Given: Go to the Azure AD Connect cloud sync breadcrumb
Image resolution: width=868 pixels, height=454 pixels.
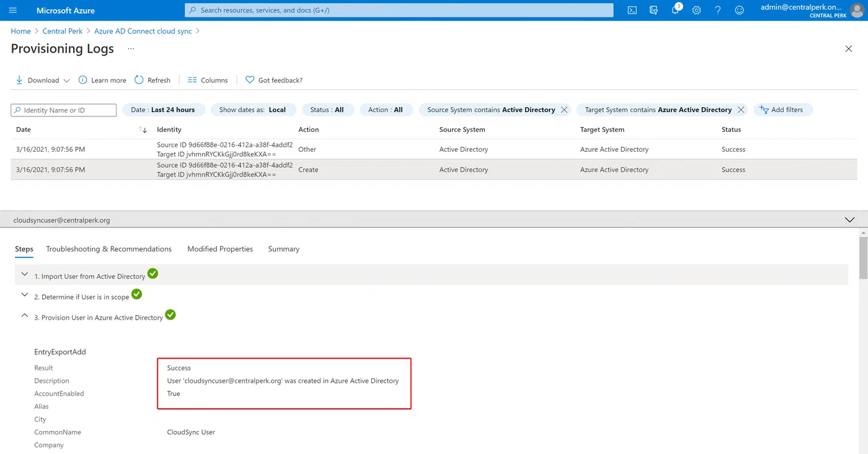Looking at the screenshot, I should (x=143, y=31).
